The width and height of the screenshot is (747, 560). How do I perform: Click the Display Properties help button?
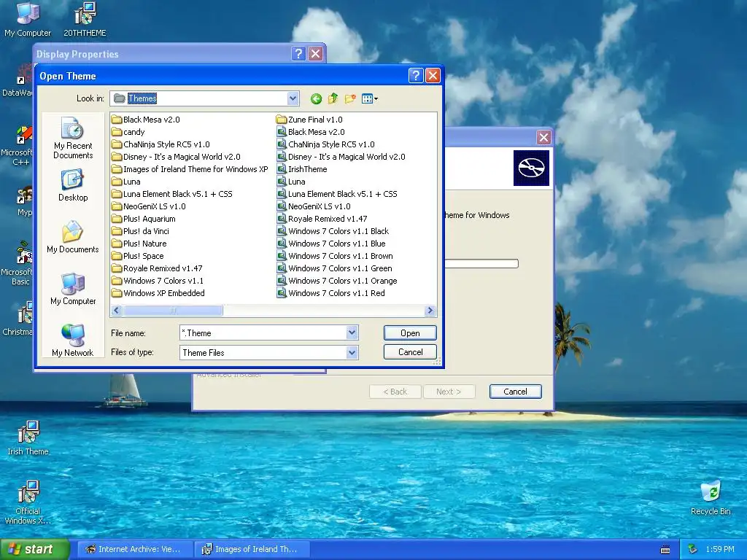coord(298,53)
